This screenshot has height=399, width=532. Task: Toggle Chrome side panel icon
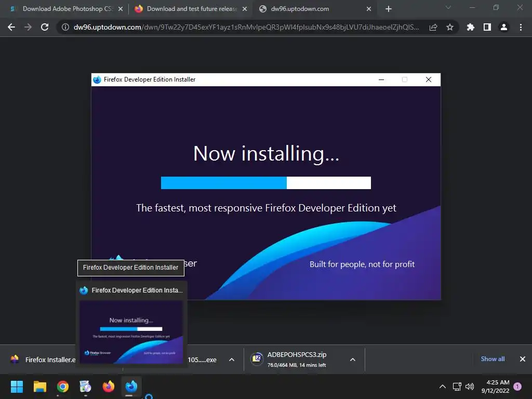[x=487, y=27]
